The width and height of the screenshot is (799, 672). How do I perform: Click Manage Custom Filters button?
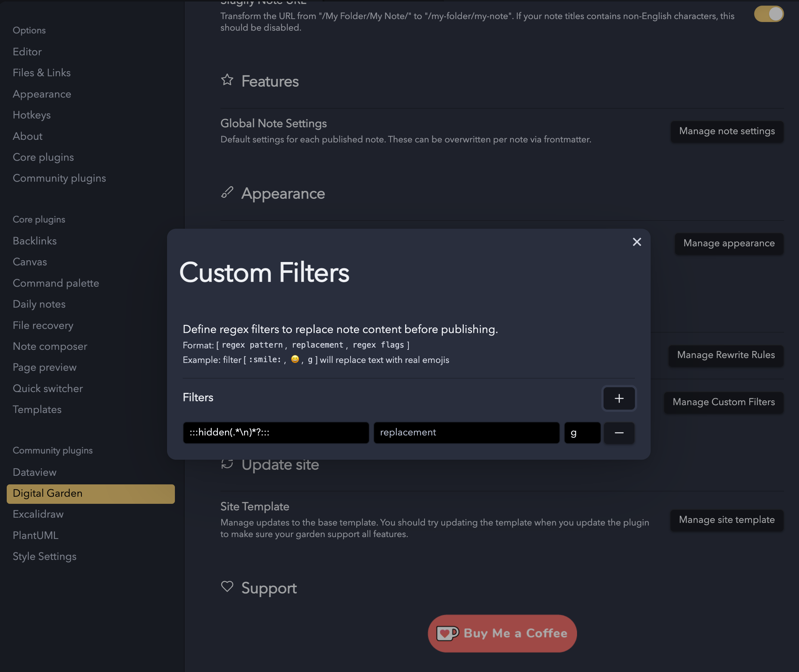[x=724, y=401]
